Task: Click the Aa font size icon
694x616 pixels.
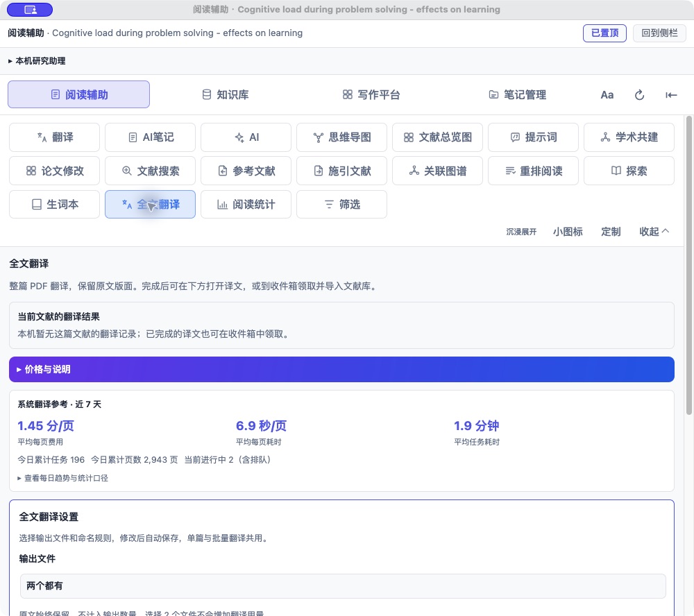Action: pos(607,95)
